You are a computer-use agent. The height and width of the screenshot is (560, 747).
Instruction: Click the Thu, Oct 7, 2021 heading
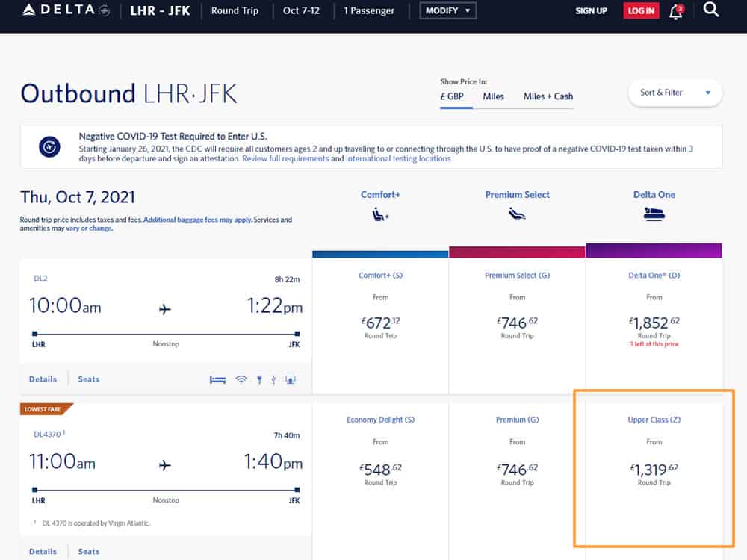[x=78, y=197]
